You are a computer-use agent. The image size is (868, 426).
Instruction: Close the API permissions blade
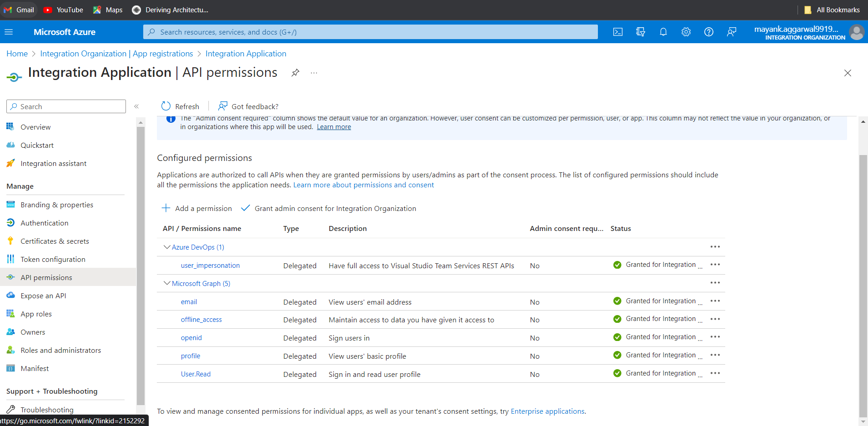(848, 73)
